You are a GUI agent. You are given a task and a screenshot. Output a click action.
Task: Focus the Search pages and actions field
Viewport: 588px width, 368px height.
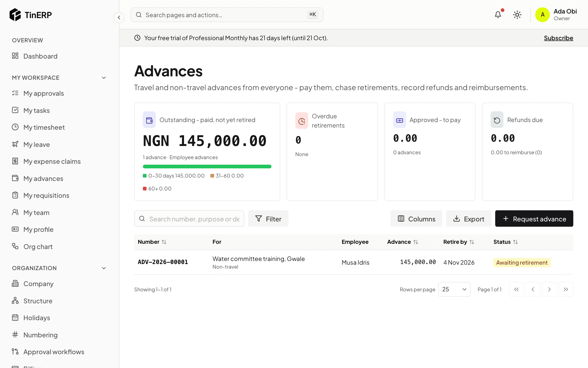[227, 15]
